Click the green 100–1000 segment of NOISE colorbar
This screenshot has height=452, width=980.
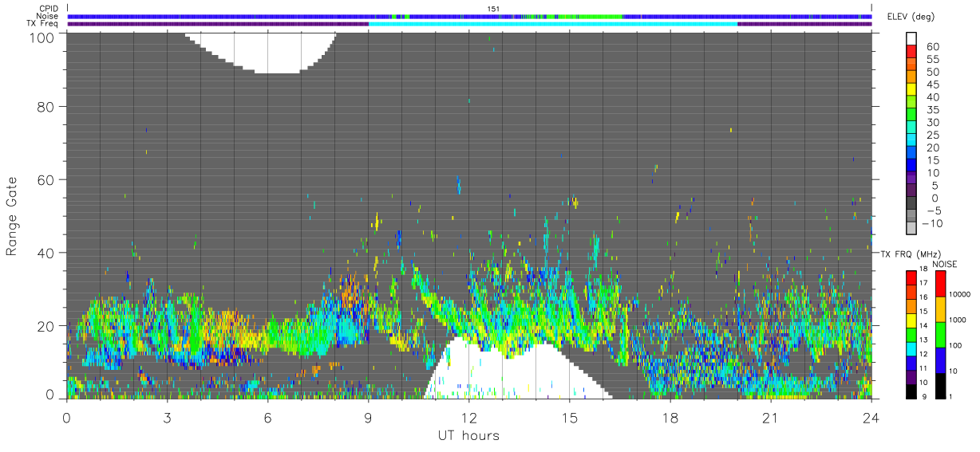(940, 334)
